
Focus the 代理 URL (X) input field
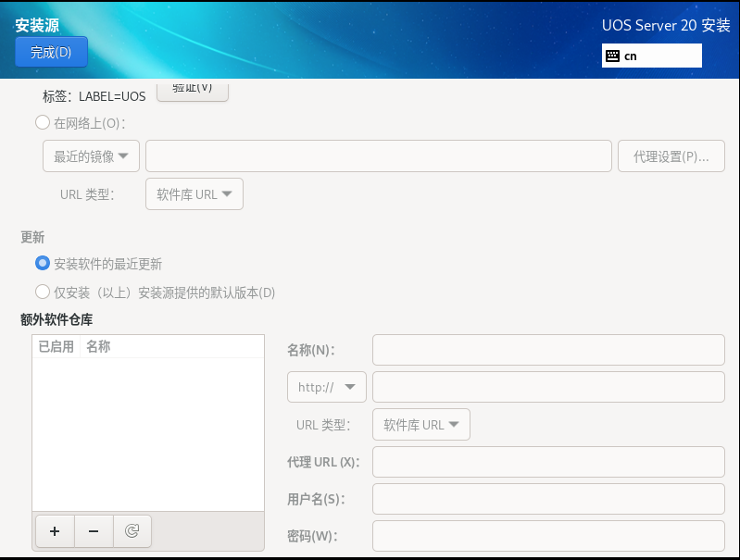[x=548, y=462]
